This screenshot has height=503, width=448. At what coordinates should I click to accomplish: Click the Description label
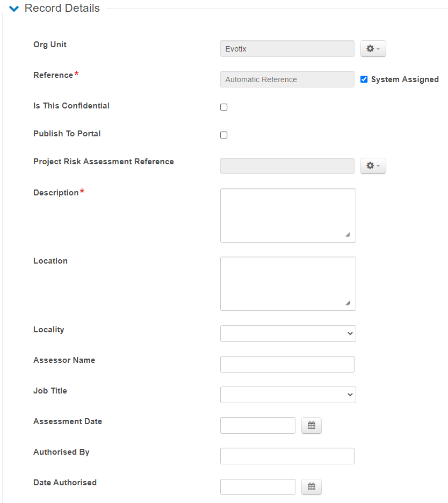click(56, 193)
